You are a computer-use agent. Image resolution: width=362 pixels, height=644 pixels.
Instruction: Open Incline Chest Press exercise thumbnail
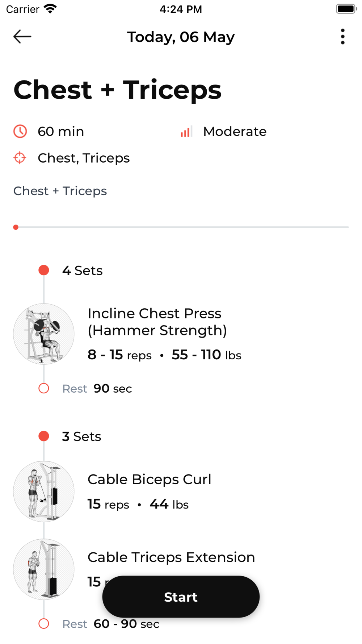click(x=44, y=334)
